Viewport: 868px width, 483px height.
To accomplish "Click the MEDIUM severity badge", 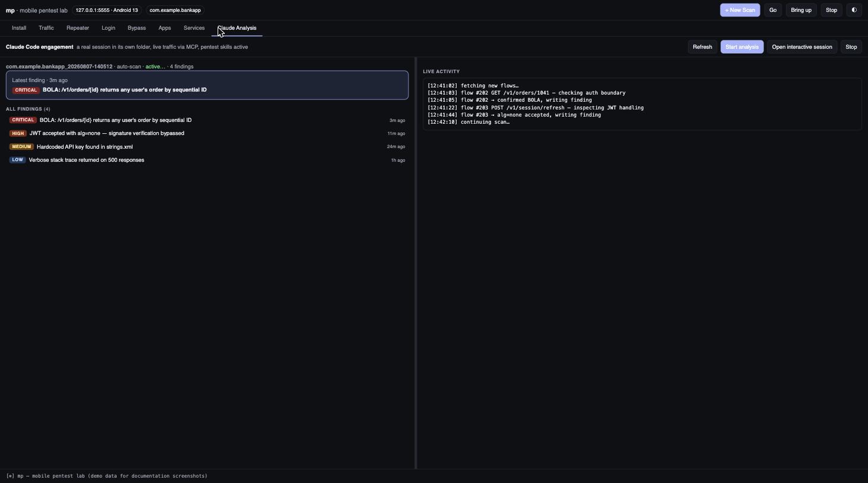I will coord(21,147).
